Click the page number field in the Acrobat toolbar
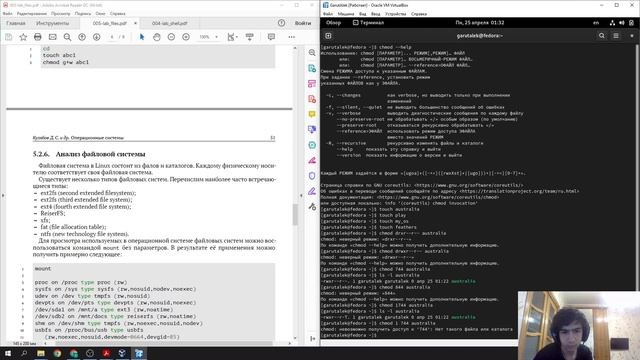 click(112, 37)
